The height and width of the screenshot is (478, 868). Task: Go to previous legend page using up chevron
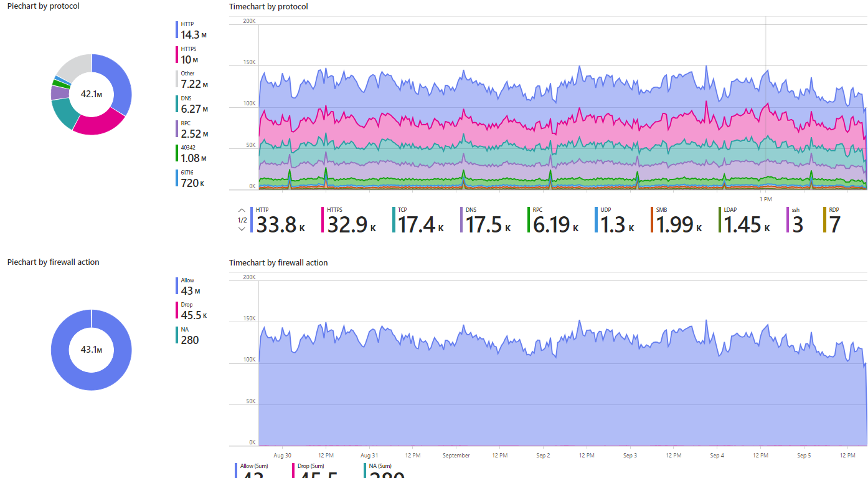click(242, 210)
